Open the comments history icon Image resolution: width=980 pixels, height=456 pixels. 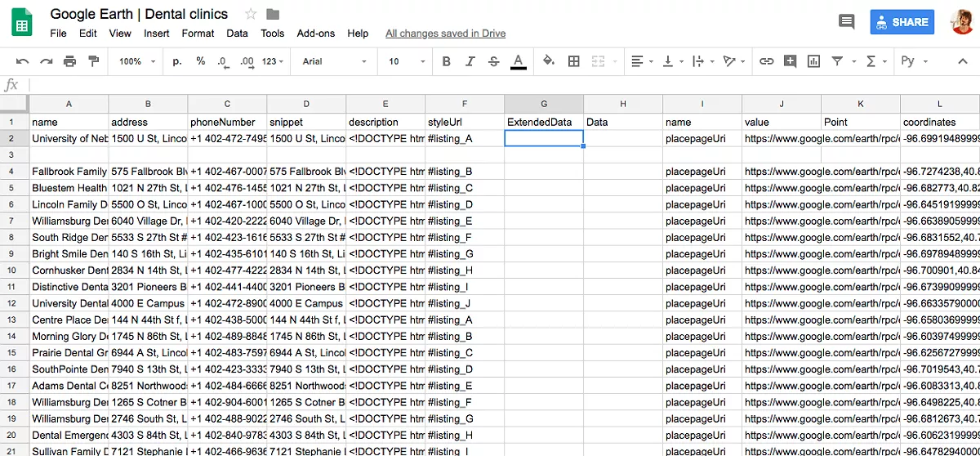coord(846,22)
